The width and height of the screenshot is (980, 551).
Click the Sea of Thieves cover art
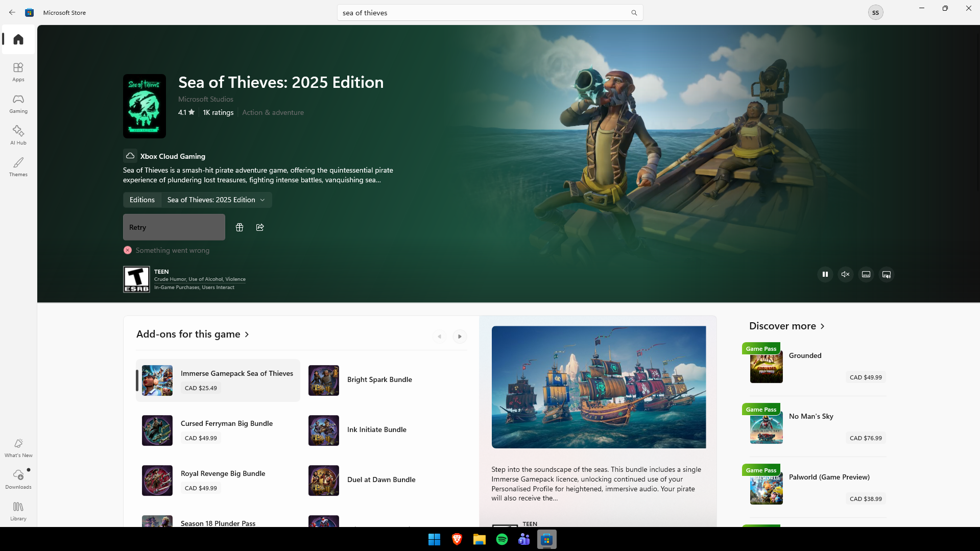tap(145, 106)
